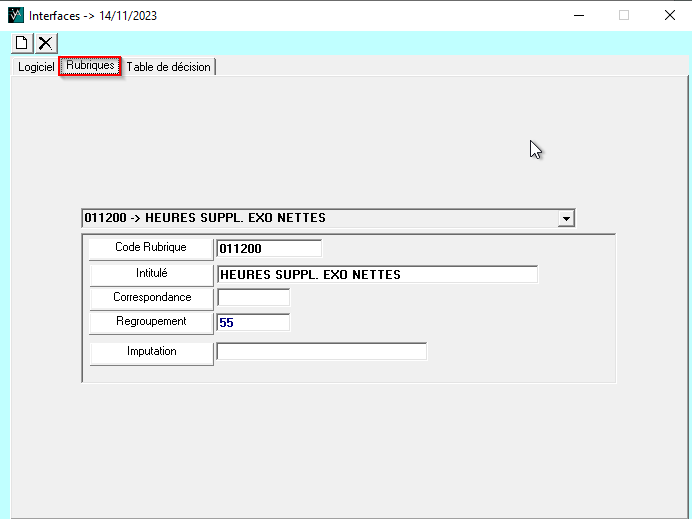Switch to the Logiciel tab
The height and width of the screenshot is (519, 692).
point(36,67)
